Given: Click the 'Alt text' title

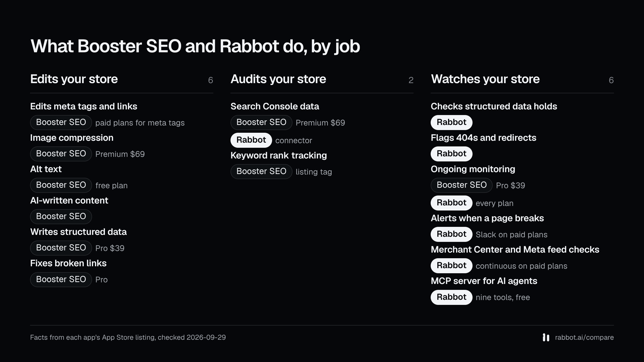Looking at the screenshot, I should [46, 169].
